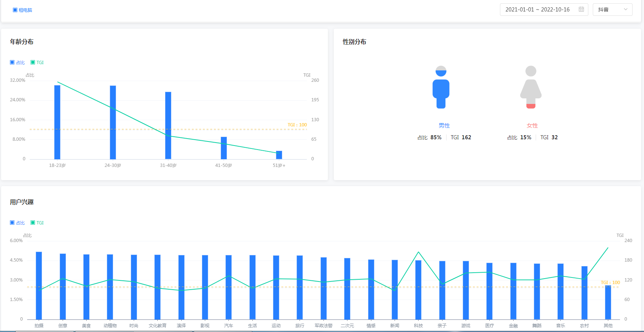Image resolution: width=644 pixels, height=332 pixels.
Task: Click the 新闻 interest bar
Action: [x=395, y=290]
